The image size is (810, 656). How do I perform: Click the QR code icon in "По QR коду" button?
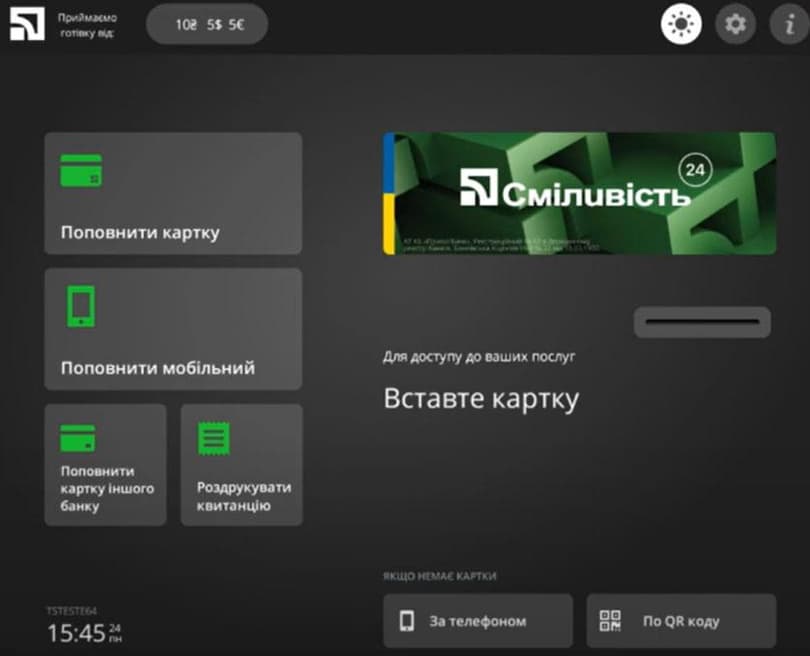click(x=610, y=620)
